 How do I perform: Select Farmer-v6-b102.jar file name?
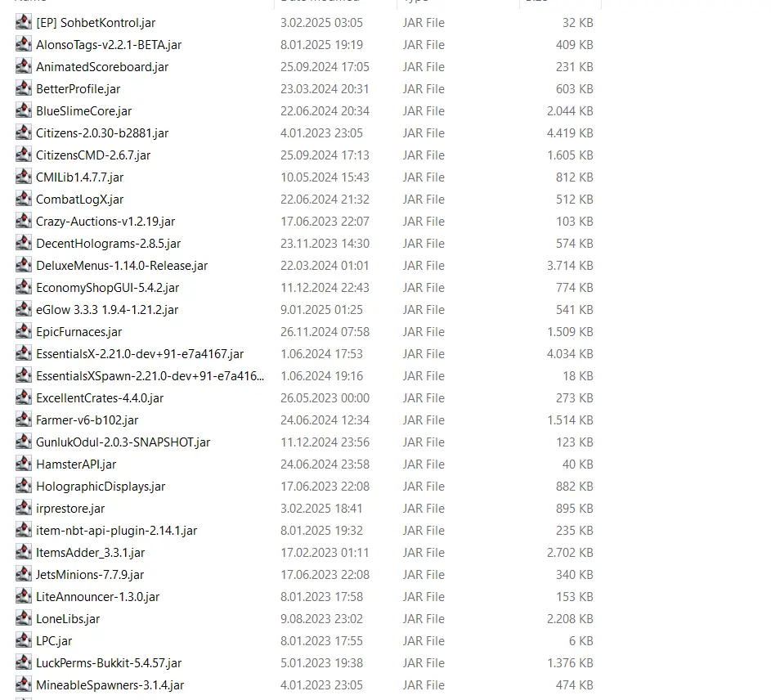[x=87, y=420]
